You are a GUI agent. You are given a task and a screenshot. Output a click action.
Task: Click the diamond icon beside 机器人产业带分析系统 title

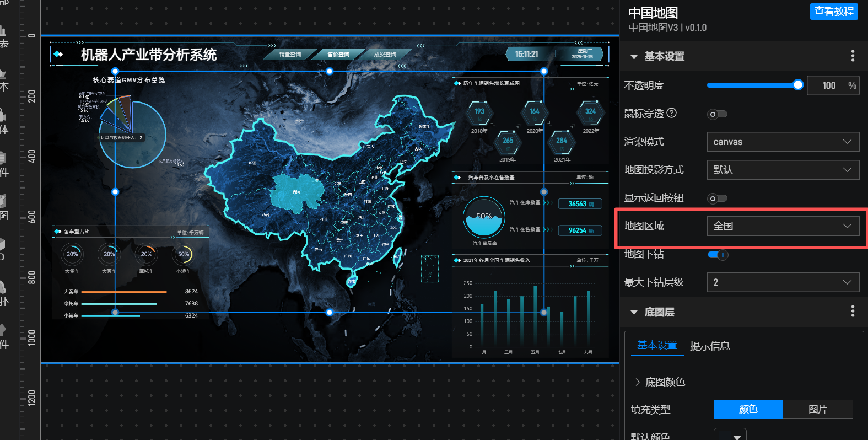[58, 55]
